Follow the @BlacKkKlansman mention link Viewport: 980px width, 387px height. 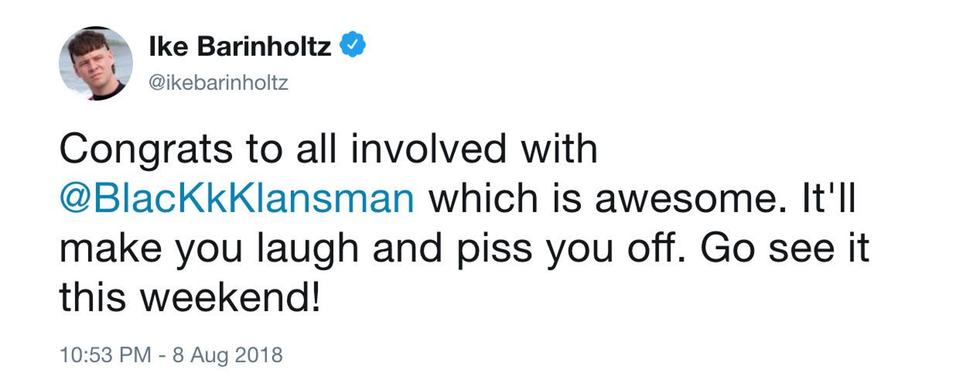click(237, 198)
